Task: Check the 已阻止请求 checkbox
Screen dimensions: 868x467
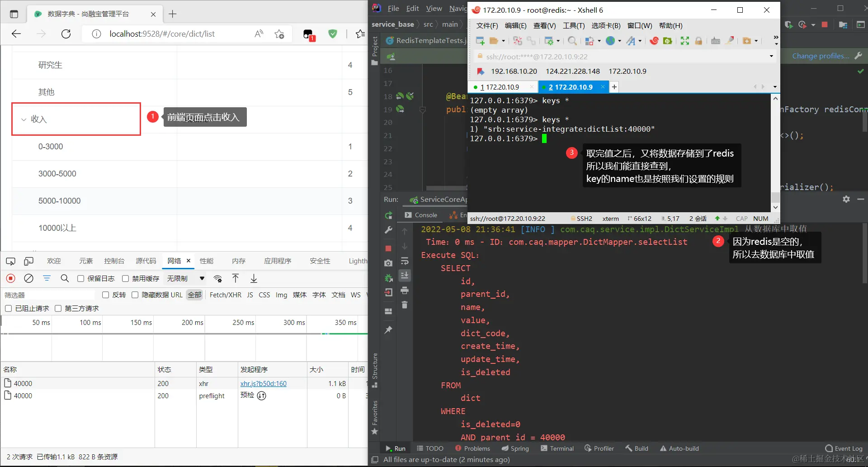Action: (x=8, y=309)
